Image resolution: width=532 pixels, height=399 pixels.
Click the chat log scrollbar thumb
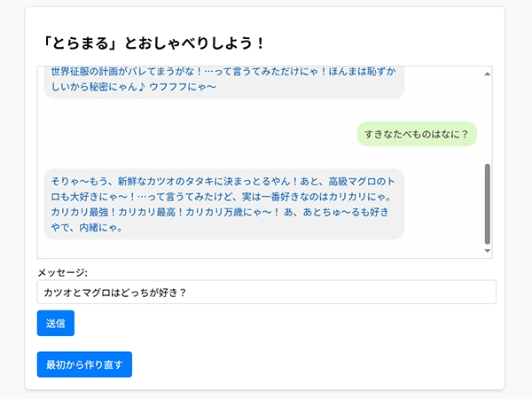pos(488,203)
